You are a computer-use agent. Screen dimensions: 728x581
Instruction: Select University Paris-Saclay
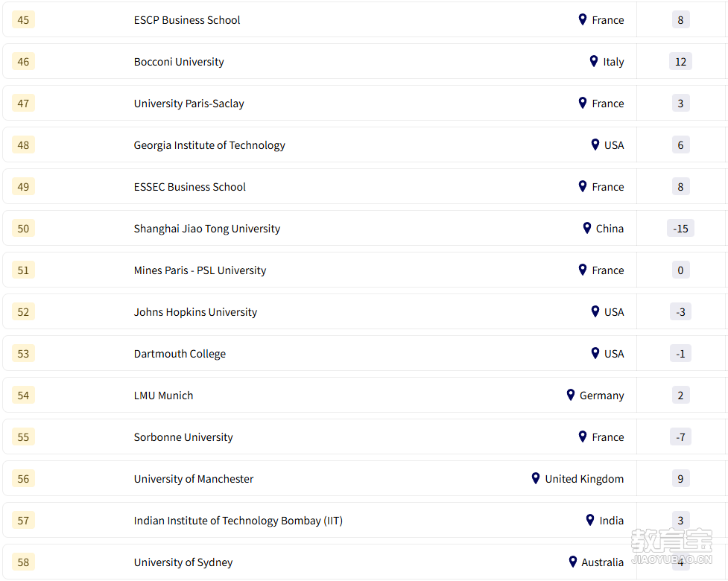tap(189, 104)
